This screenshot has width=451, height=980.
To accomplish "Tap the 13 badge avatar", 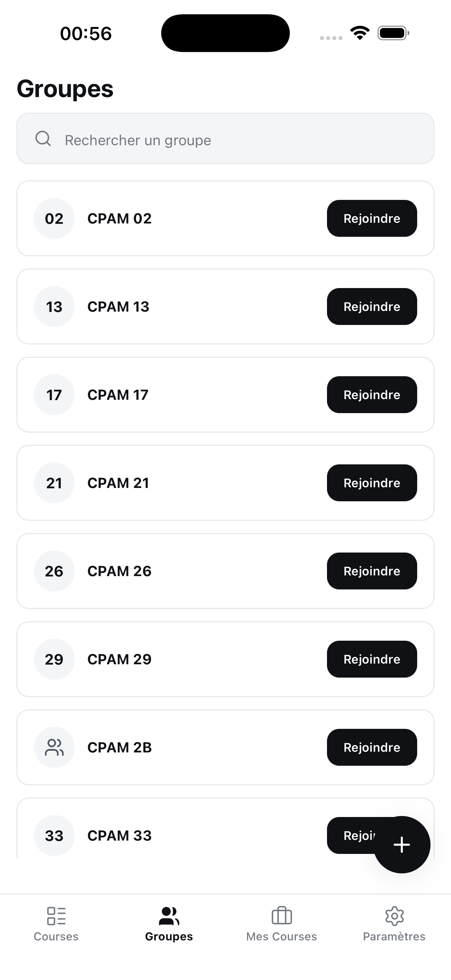I will pyautogui.click(x=54, y=307).
